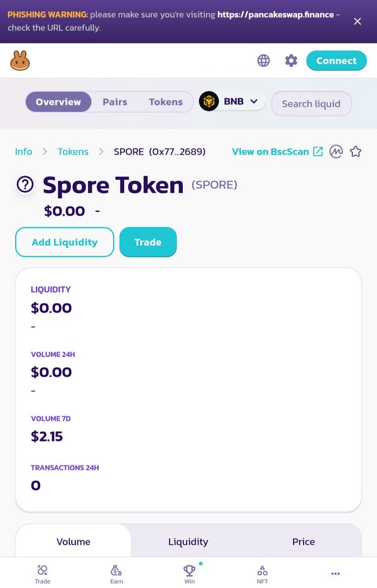Open the three-dots more menu
Viewport: 377px width, 588px height.
tap(336, 574)
